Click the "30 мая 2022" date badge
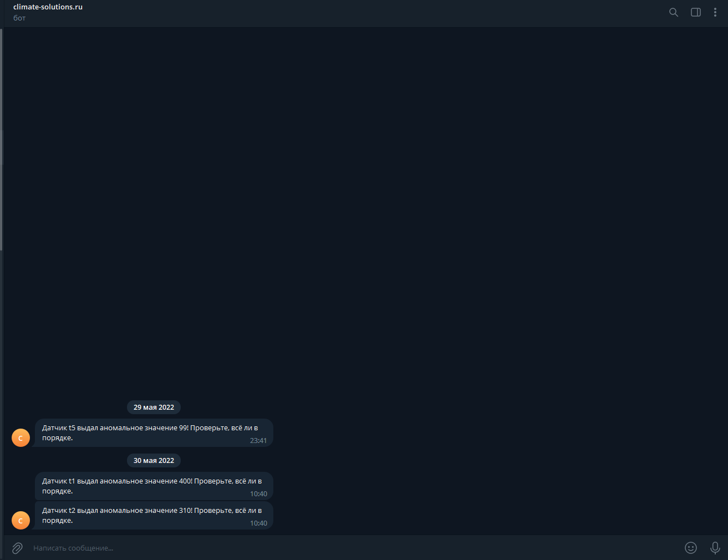 click(x=154, y=461)
